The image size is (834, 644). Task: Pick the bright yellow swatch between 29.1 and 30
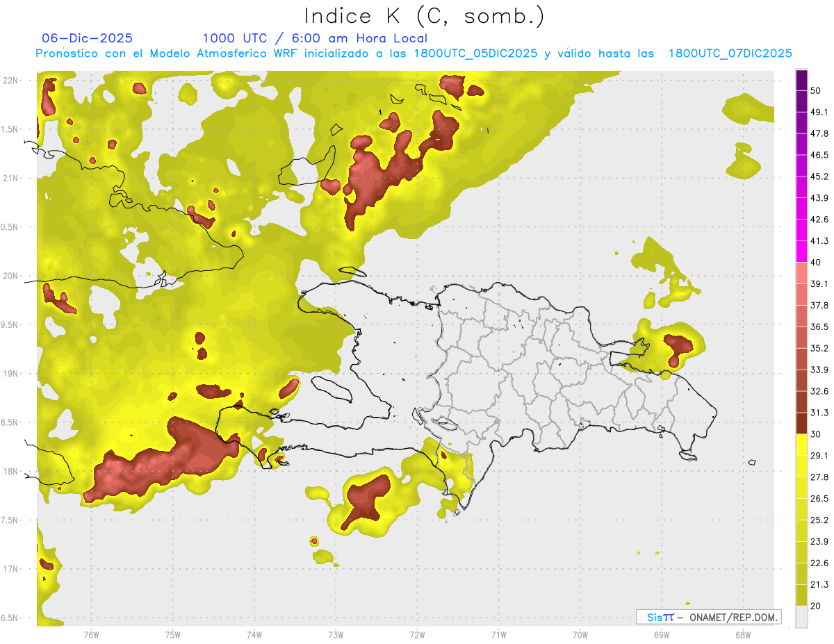click(801, 445)
